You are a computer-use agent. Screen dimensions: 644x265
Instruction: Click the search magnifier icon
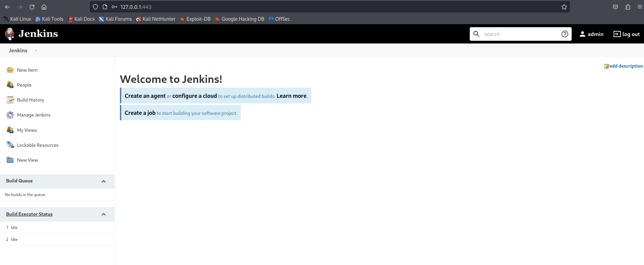coord(477,34)
